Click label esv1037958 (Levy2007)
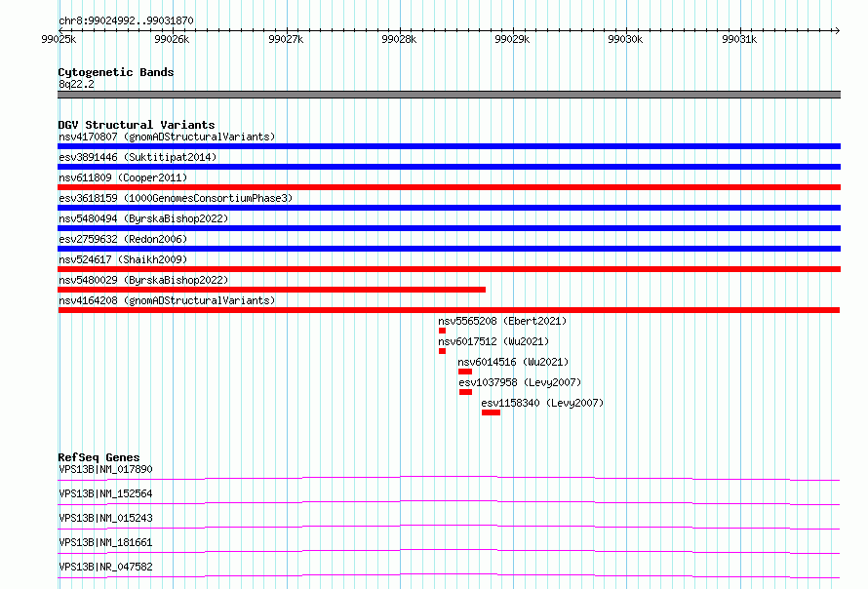 pos(520,382)
